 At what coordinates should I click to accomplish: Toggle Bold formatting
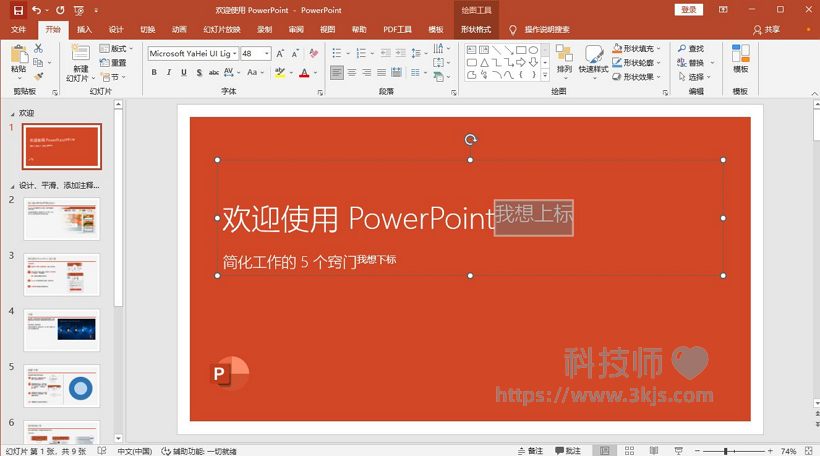point(154,73)
